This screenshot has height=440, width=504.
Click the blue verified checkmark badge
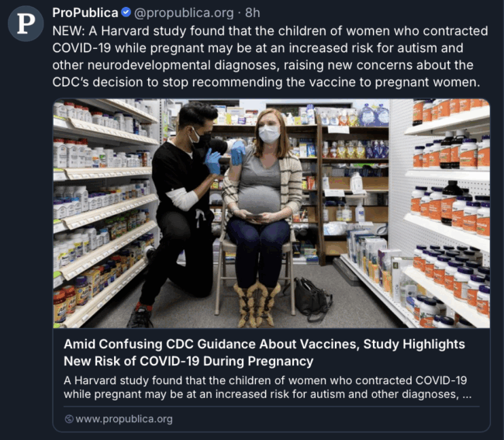[x=126, y=12]
